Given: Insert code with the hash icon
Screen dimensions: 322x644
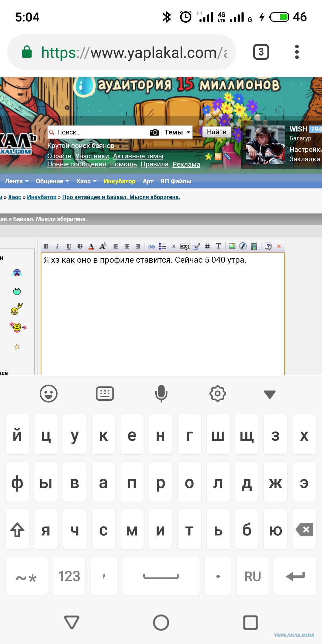Looking at the screenshot, I should click(208, 246).
